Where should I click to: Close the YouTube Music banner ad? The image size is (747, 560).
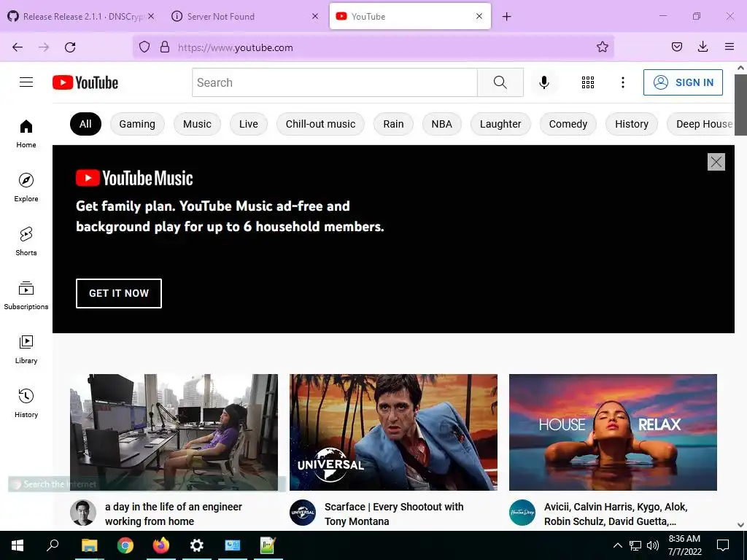coord(716,162)
